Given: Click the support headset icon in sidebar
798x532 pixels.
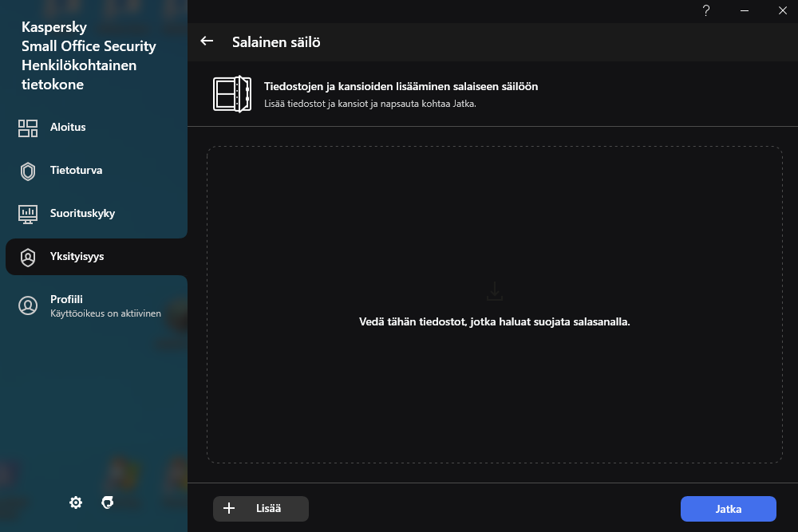Looking at the screenshot, I should pos(108,502).
